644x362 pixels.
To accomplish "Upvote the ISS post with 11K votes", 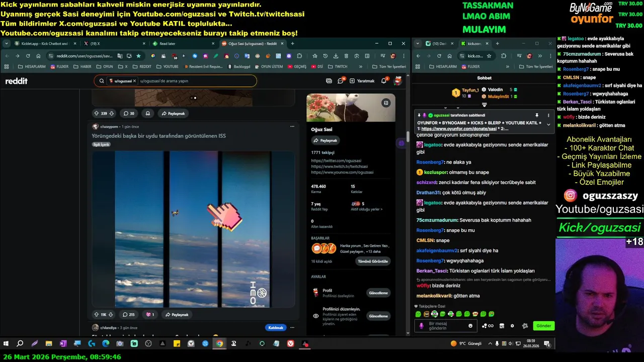I will (96, 315).
